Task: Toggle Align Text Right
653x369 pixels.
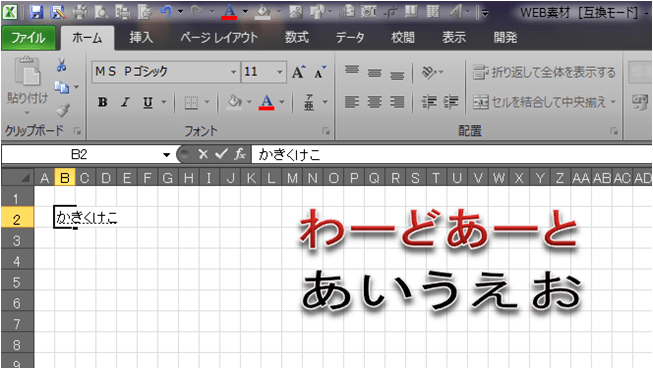Action: 397,102
